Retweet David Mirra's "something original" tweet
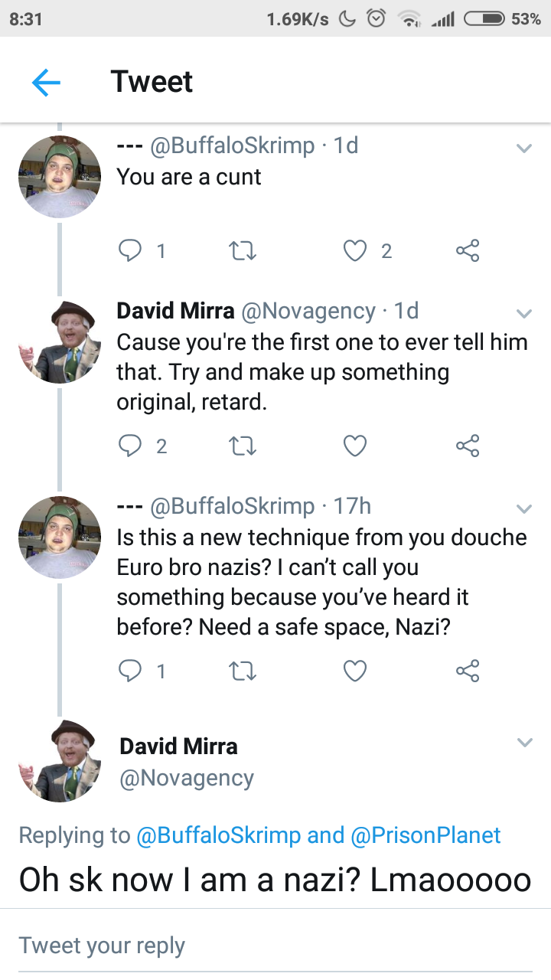The image size is (551, 980). click(x=243, y=446)
